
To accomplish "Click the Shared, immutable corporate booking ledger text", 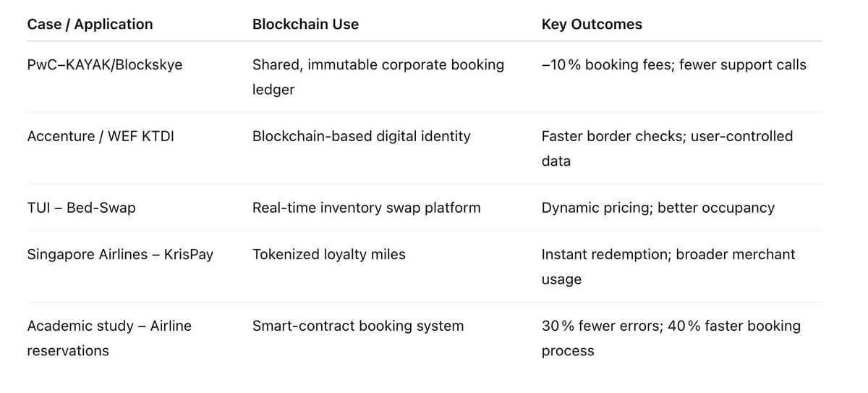I will click(x=378, y=77).
